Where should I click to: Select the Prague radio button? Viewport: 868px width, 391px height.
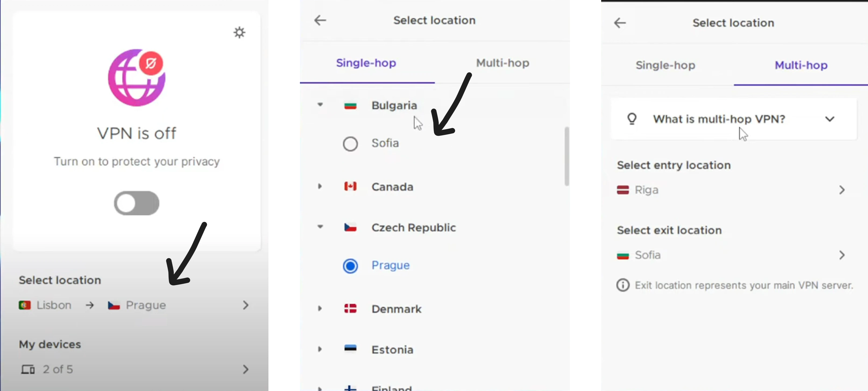350,266
